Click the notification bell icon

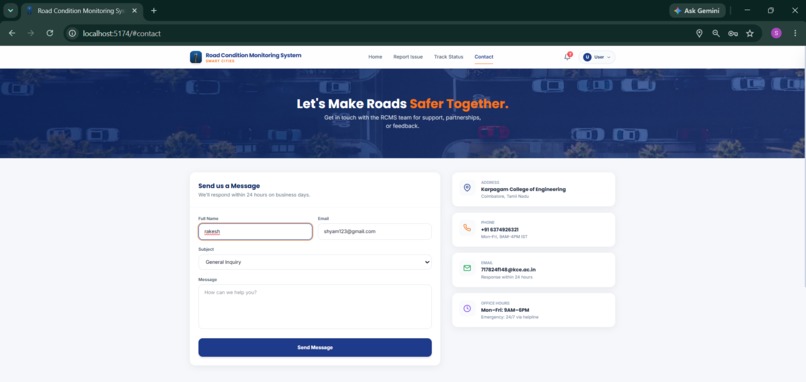pos(567,57)
